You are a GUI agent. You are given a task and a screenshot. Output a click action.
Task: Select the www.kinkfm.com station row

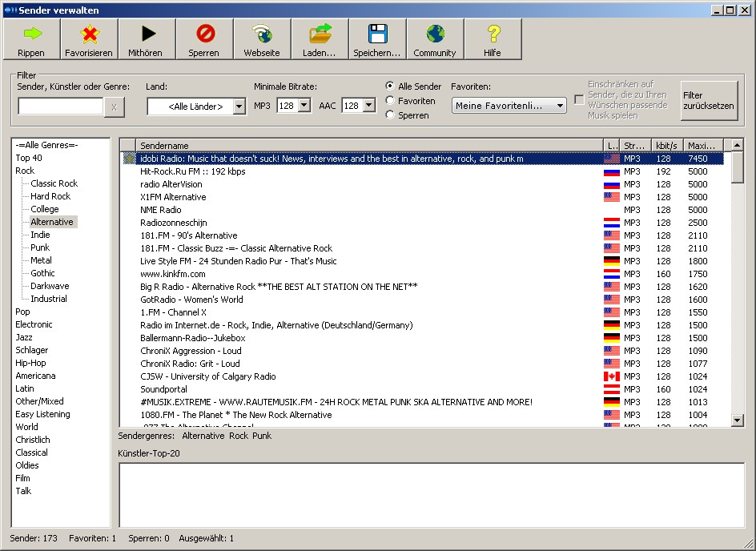pyautogui.click(x=422, y=274)
